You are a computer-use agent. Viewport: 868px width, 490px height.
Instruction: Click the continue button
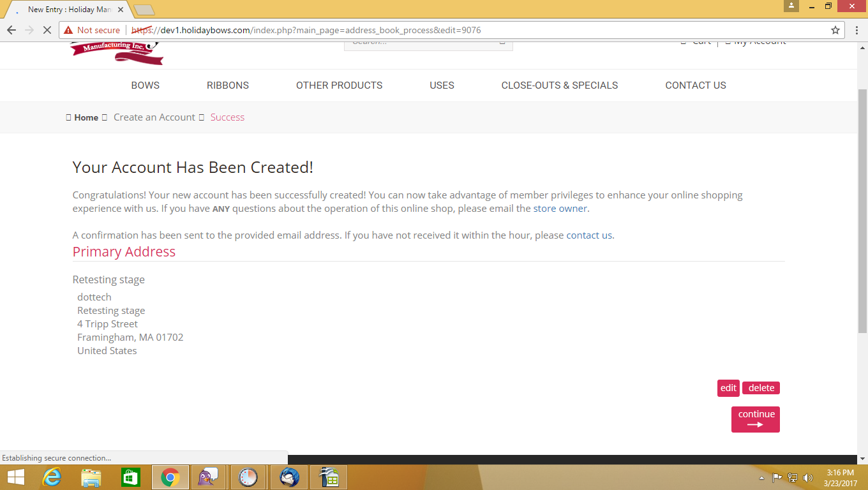(x=755, y=419)
